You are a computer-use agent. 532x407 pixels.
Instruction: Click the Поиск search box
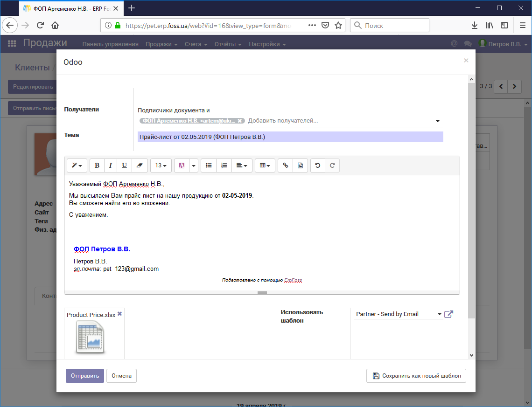(x=390, y=26)
